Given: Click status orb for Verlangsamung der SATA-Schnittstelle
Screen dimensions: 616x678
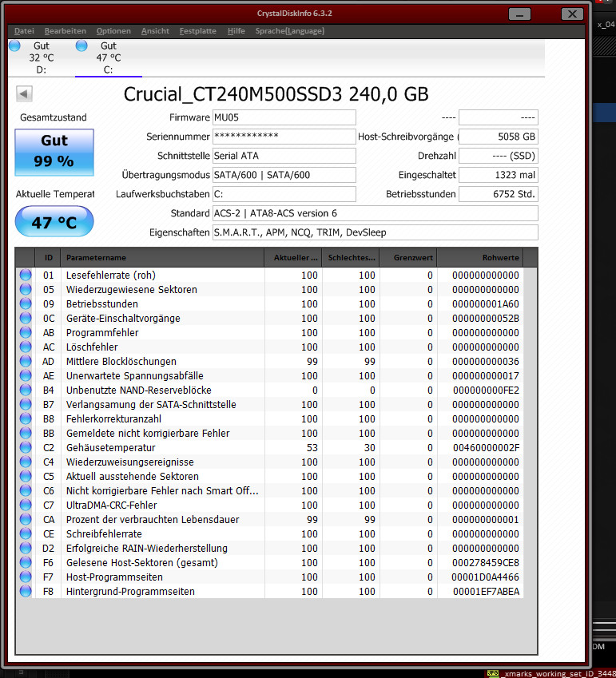Looking at the screenshot, I should 26,404.
